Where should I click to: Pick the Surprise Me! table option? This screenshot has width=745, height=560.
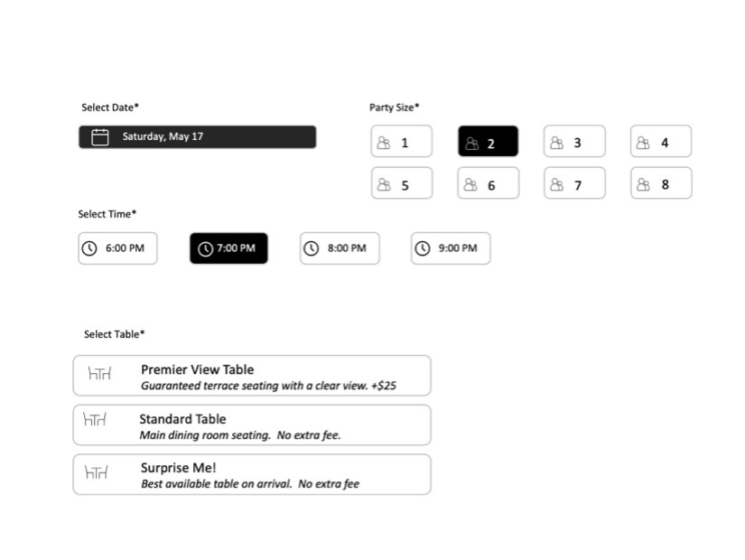point(252,474)
